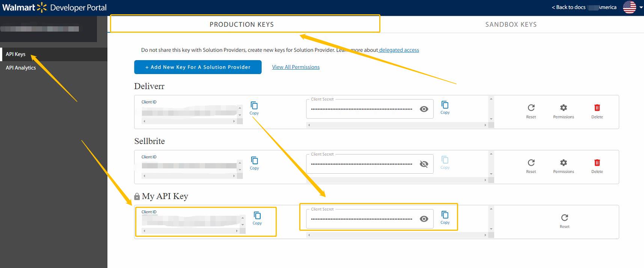Click My API Key secret vertical scrollbar up arrow
644x268 pixels.
point(491,209)
